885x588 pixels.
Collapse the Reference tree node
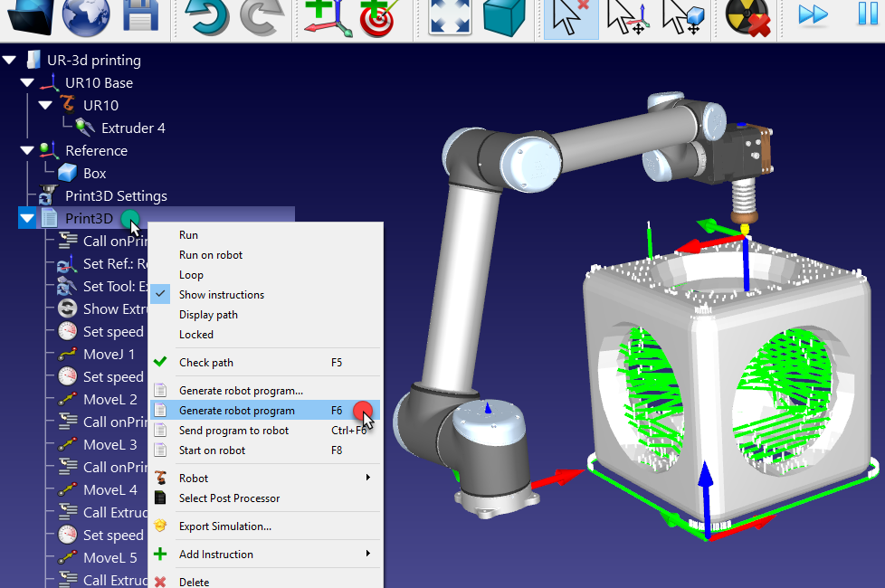(27, 151)
